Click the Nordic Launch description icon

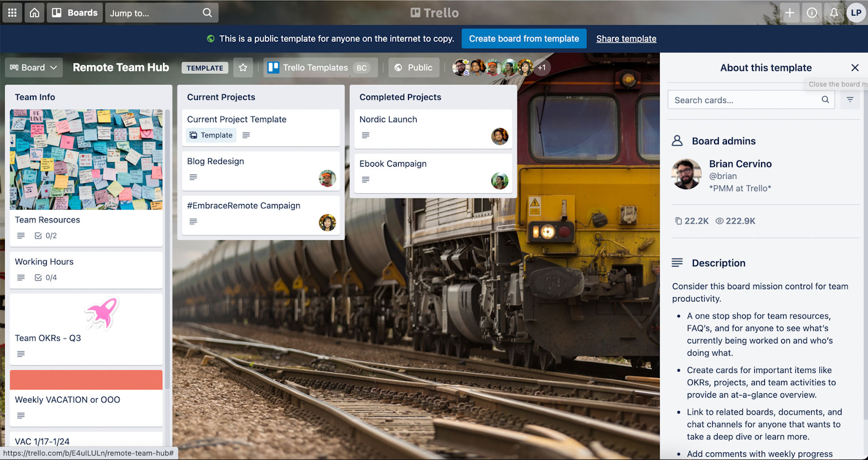[x=366, y=135]
